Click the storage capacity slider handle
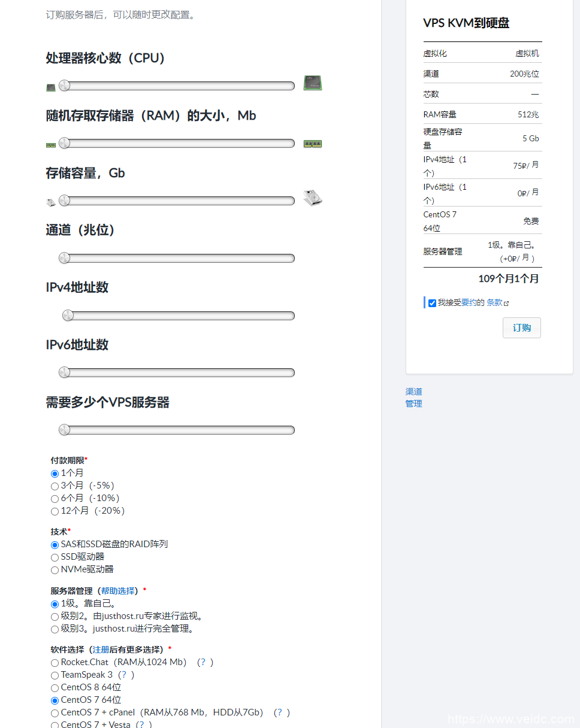The image size is (580, 728). click(65, 201)
